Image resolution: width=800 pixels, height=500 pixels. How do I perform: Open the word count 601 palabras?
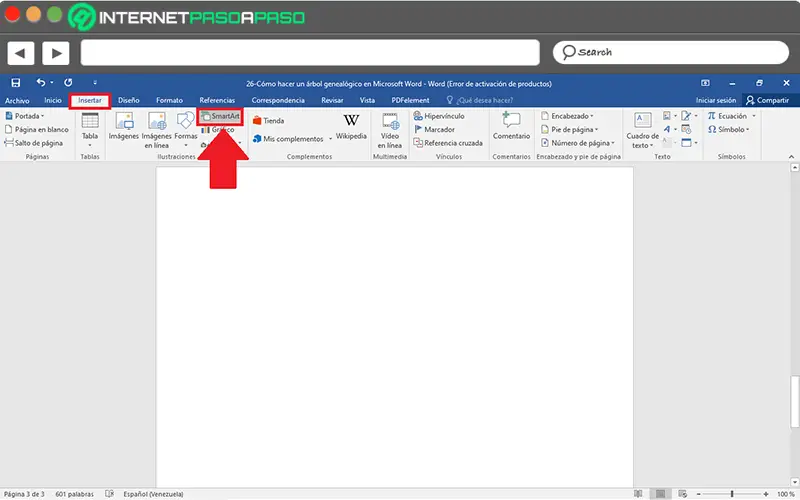(74, 494)
